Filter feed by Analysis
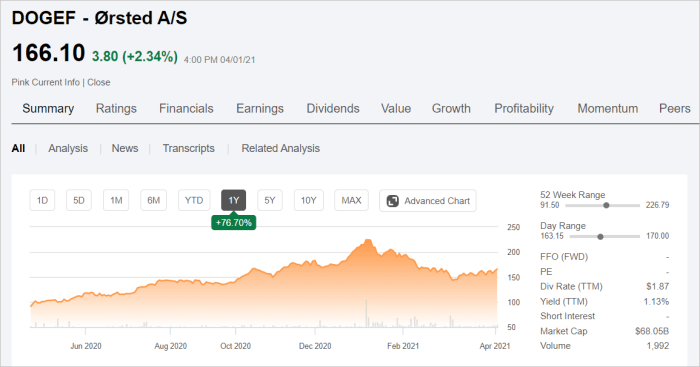700x367 pixels. [x=68, y=148]
